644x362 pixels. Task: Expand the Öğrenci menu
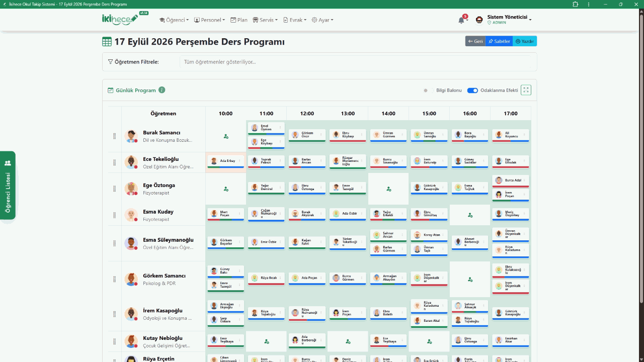pyautogui.click(x=174, y=20)
